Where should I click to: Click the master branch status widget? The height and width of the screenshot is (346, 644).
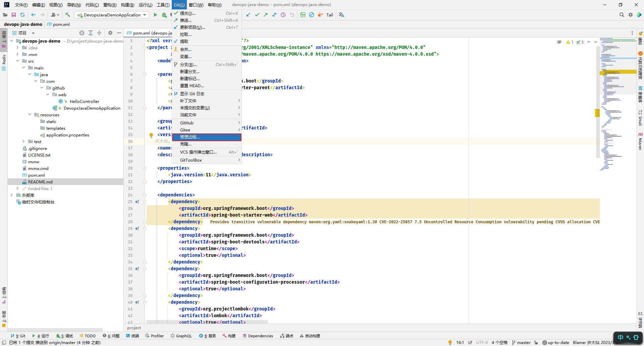521,343
